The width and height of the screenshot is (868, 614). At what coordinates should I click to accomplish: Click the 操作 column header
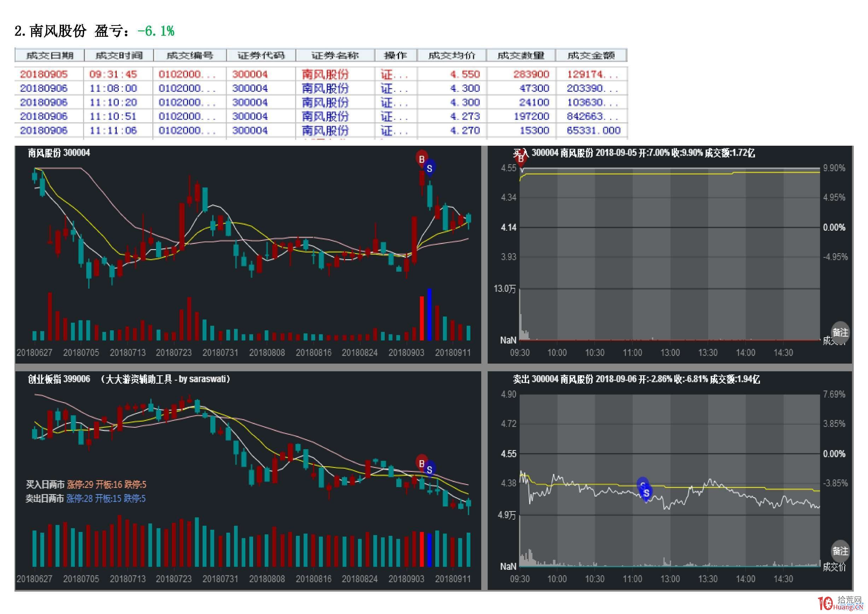(x=395, y=56)
